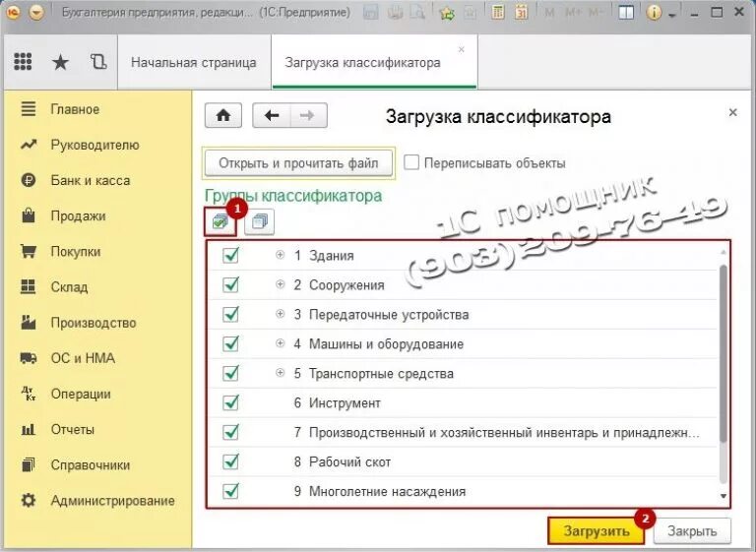Image resolution: width=756 pixels, height=552 pixels.
Task: Uncheck all groups with the clear-all icon
Action: coord(260,222)
